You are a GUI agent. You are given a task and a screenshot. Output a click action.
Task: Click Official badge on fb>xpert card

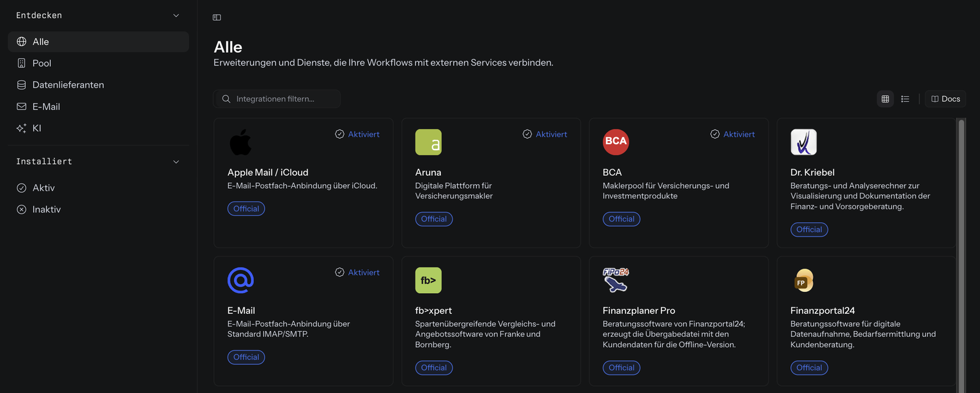(x=434, y=368)
